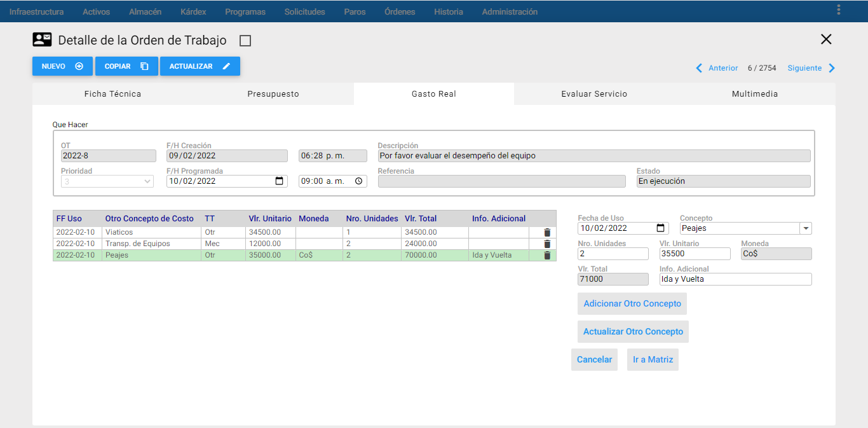Select the highlighted Peajes row
Screen dimensions: 868x428
(304, 255)
